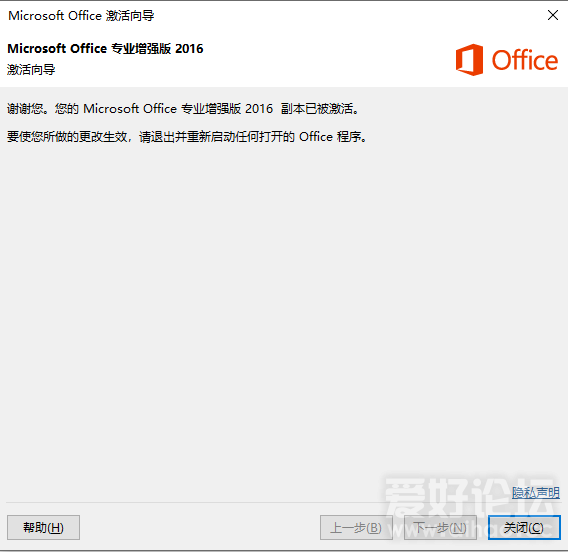Click the 'Microsoft Office 激活向导' window title
Image resolution: width=568 pixels, height=552 pixels.
(81, 16)
